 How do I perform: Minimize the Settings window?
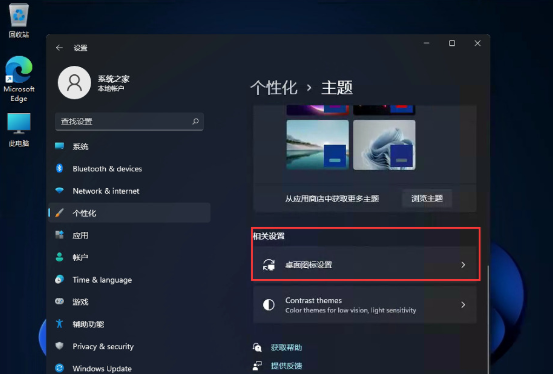pyautogui.click(x=426, y=43)
